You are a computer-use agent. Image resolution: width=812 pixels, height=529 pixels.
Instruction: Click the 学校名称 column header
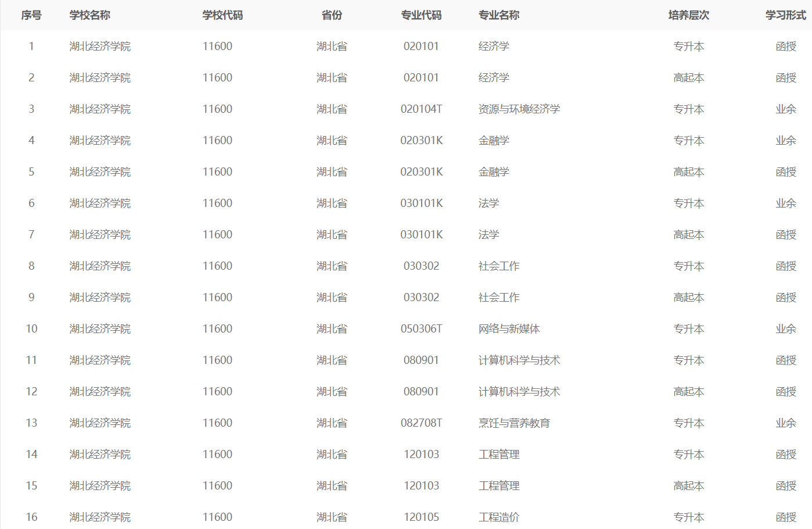point(90,15)
